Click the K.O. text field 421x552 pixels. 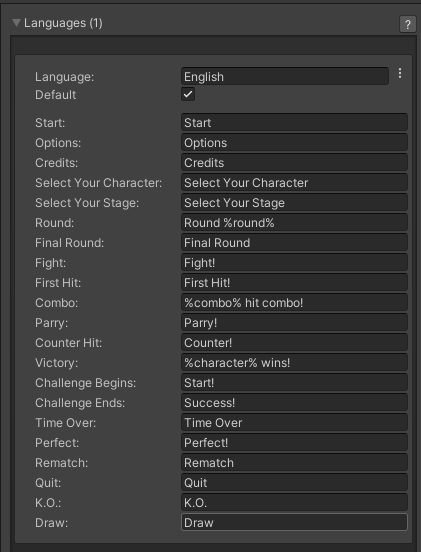tap(294, 503)
